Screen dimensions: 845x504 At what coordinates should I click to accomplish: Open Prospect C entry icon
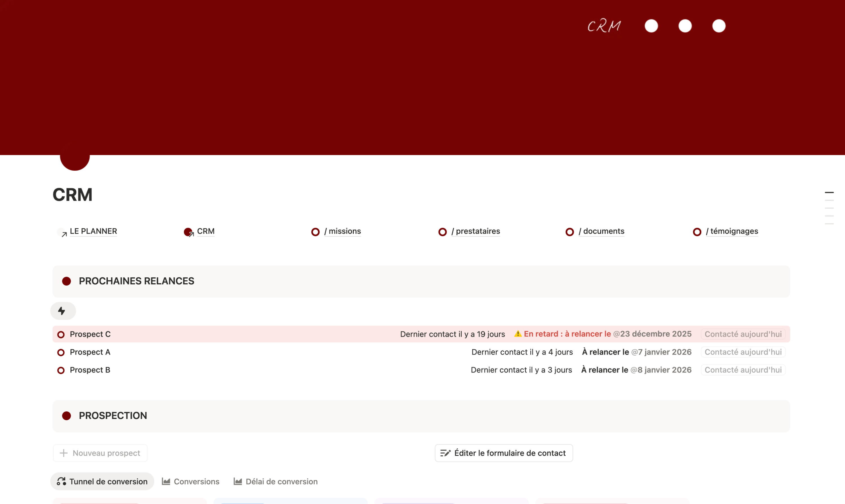[x=61, y=334]
